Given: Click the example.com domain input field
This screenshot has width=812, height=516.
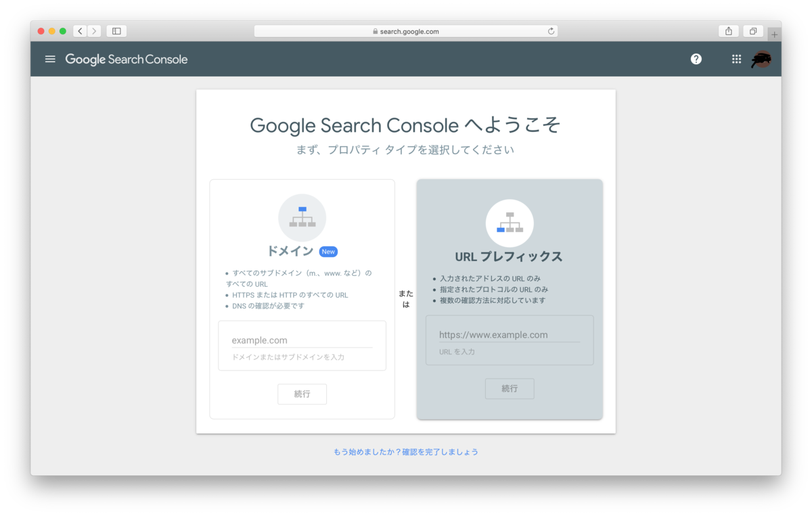Looking at the screenshot, I should [x=302, y=340].
